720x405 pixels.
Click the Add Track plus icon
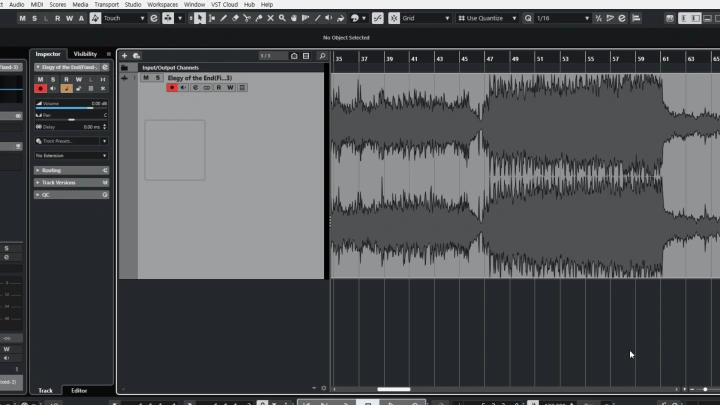tap(124, 56)
